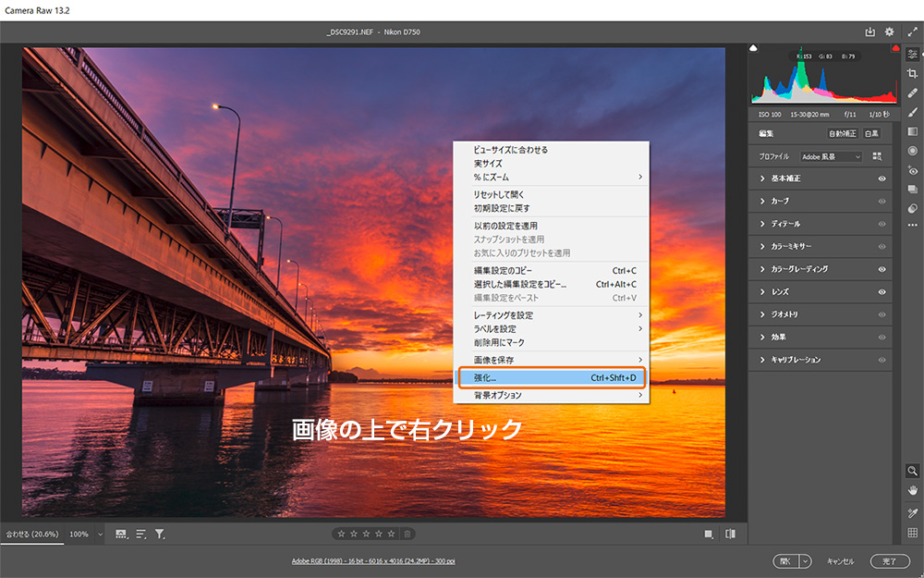Toggle visibility eye for レンズ
924x578 pixels.
(x=882, y=292)
